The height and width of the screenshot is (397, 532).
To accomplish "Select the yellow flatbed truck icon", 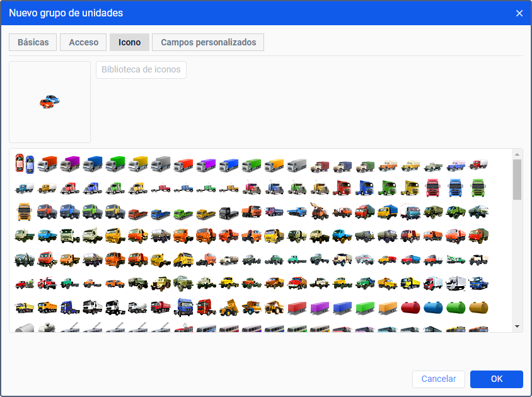I will click(x=206, y=214).
